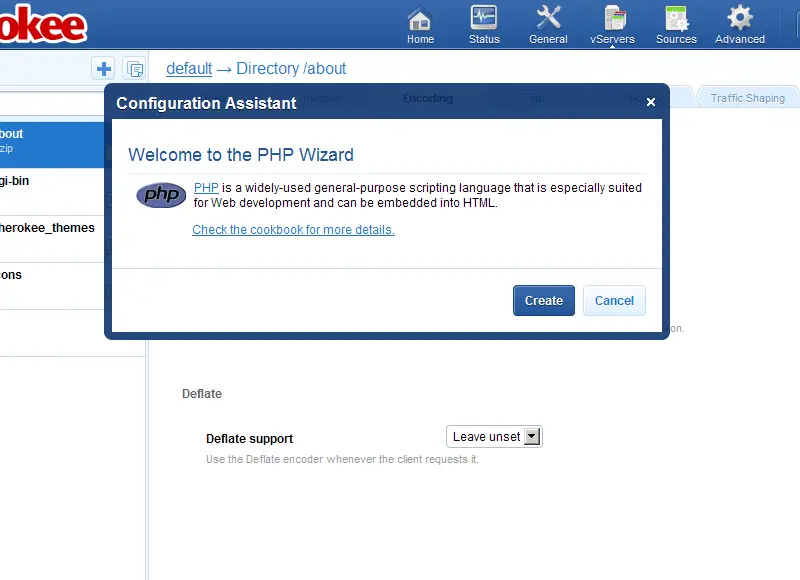
Task: Close the Configuration Assistant dialog
Action: [x=651, y=102]
